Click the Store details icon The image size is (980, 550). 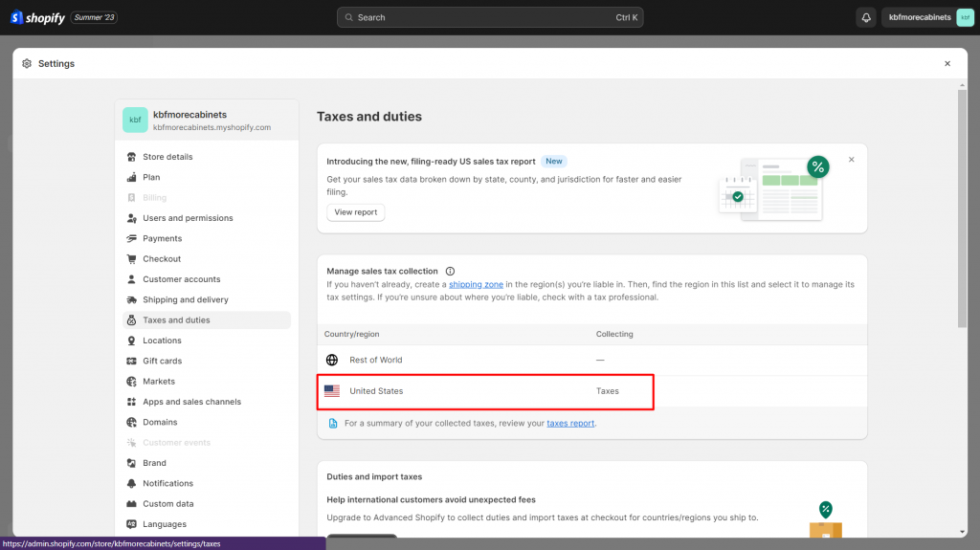click(x=131, y=157)
